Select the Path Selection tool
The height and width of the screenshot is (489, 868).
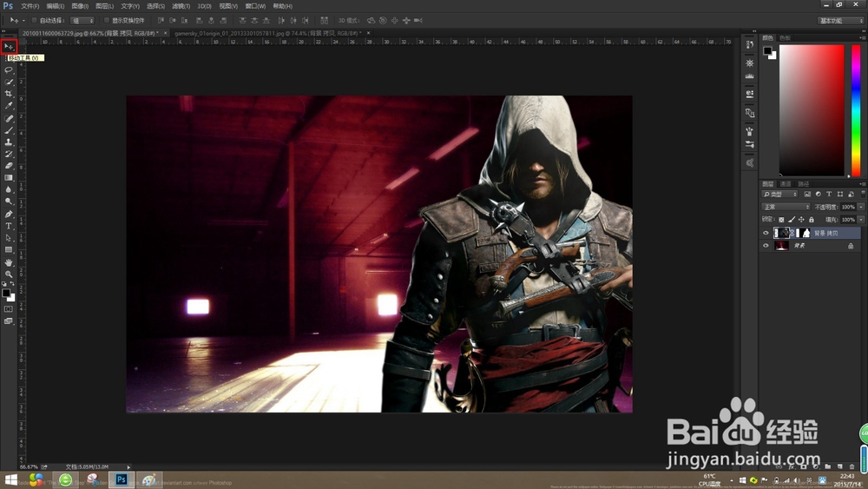pos(9,238)
